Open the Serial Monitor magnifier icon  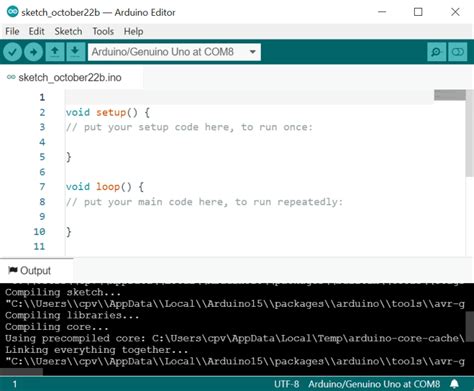click(x=436, y=52)
